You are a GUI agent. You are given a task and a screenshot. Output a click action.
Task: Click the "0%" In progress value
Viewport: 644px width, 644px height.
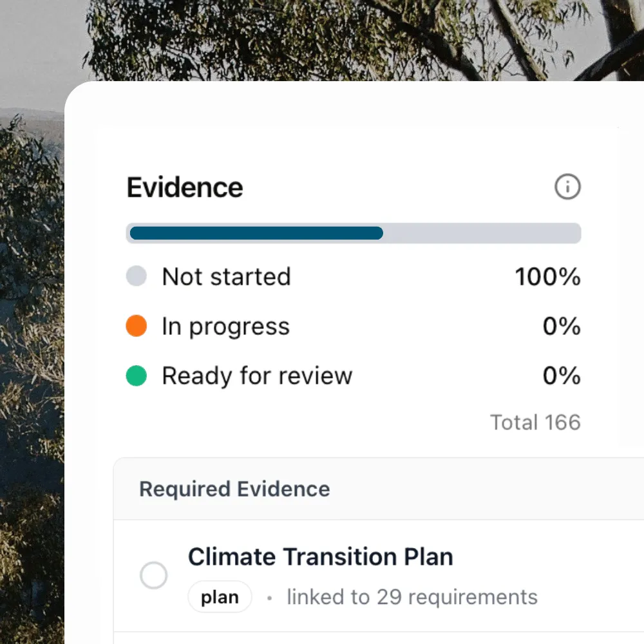pyautogui.click(x=562, y=326)
